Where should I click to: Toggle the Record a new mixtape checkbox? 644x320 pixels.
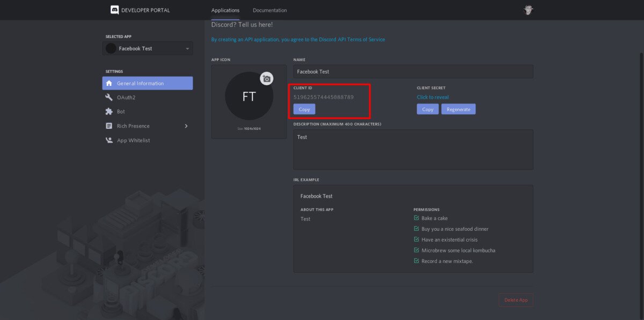coord(416,261)
